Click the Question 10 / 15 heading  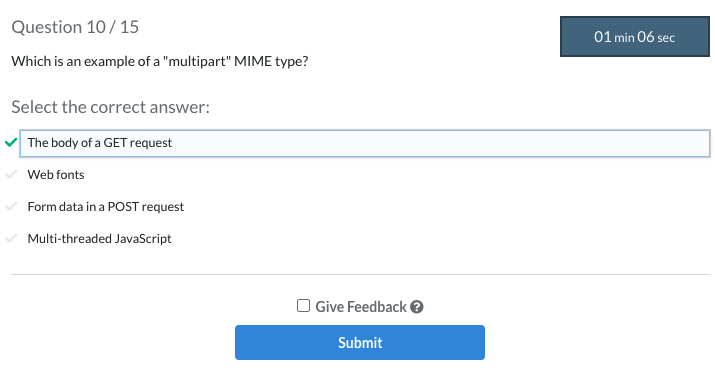coord(75,27)
